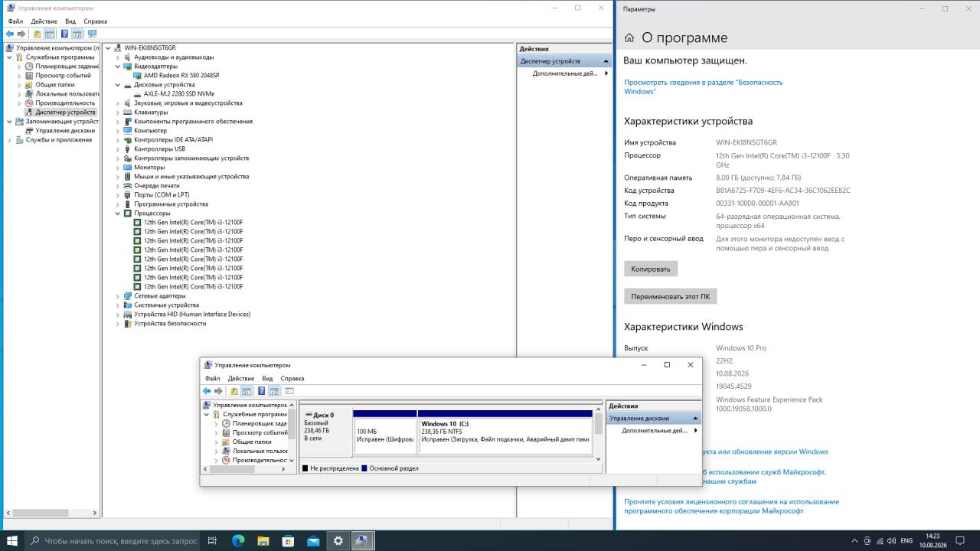The height and width of the screenshot is (551, 980).
Task: Open the Mail app from the taskbar
Action: pos(313,540)
